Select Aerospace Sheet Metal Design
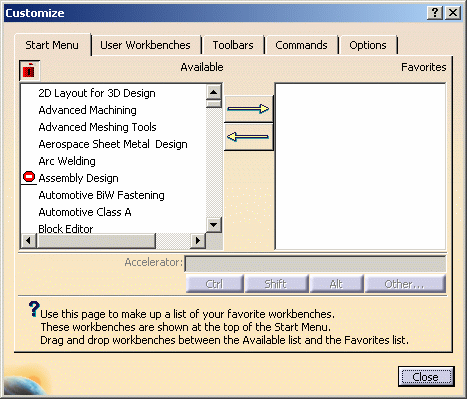Screen dimensions: 467x399 [x=113, y=144]
